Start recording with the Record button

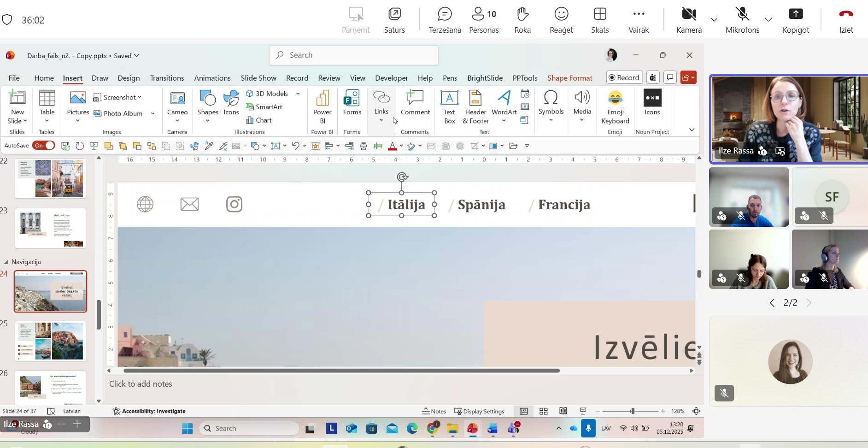(624, 77)
